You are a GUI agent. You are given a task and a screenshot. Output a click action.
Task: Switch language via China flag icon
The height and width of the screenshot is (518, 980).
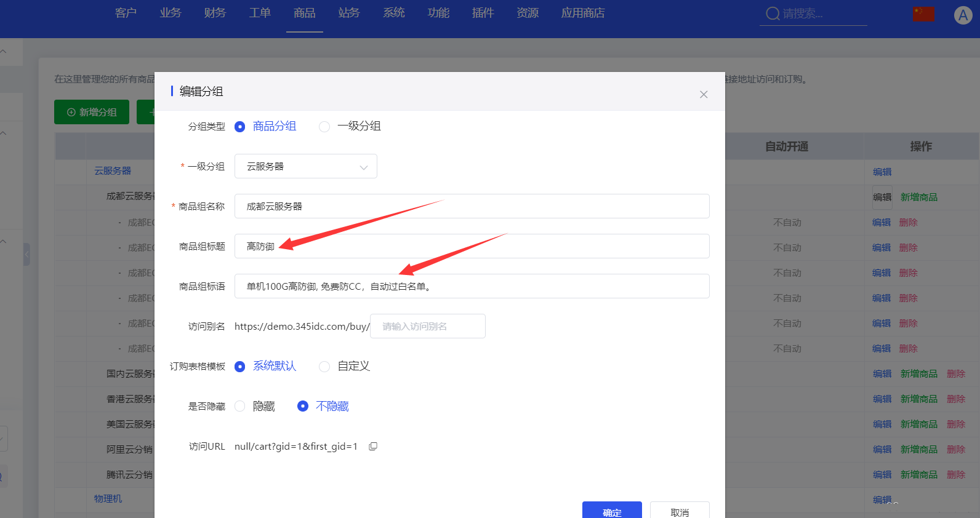coord(923,14)
